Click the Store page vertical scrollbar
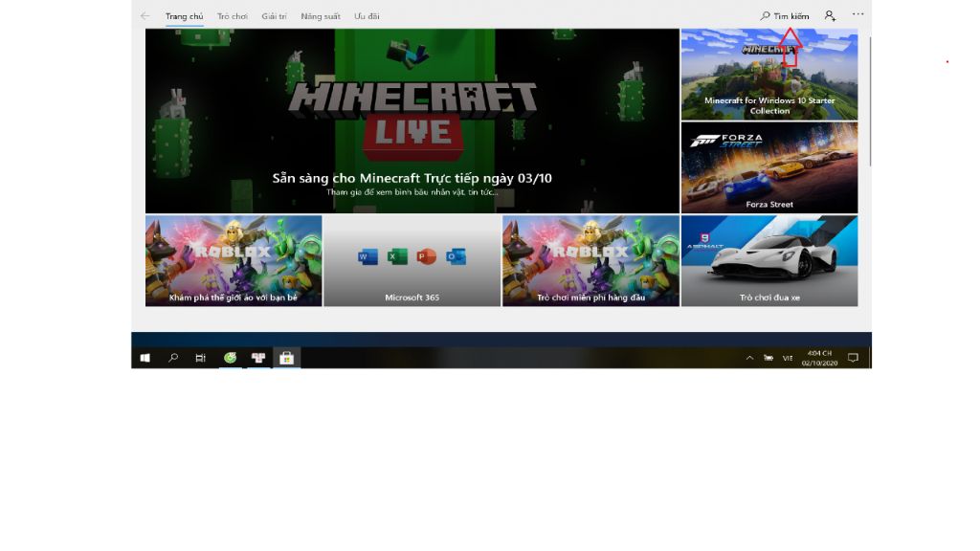The width and height of the screenshot is (980, 551). pos(869,101)
